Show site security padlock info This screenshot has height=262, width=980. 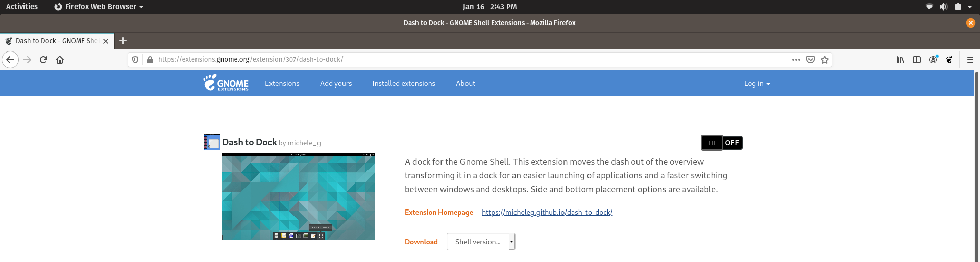150,60
